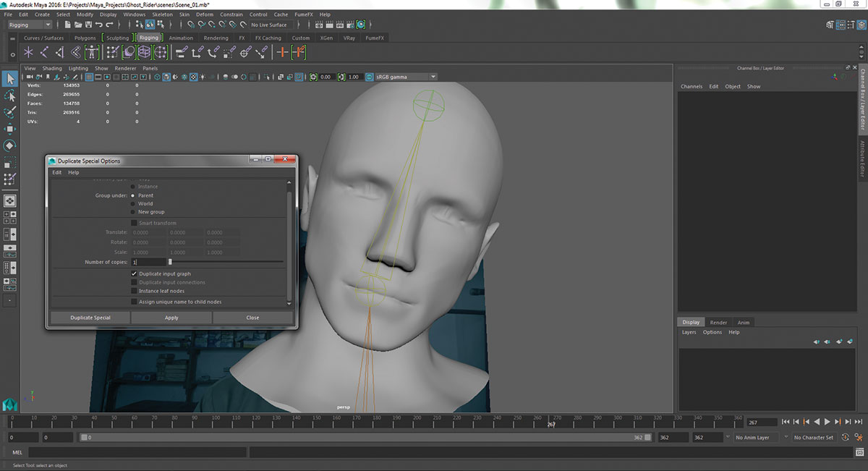Click the four-view layout icon
Screen dimensions: 868x471
[10, 218]
